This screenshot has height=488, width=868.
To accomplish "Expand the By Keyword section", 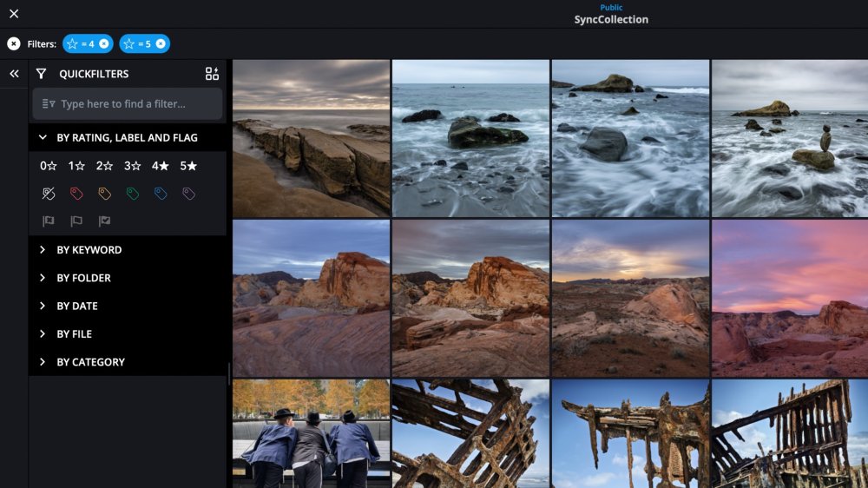I will point(128,250).
